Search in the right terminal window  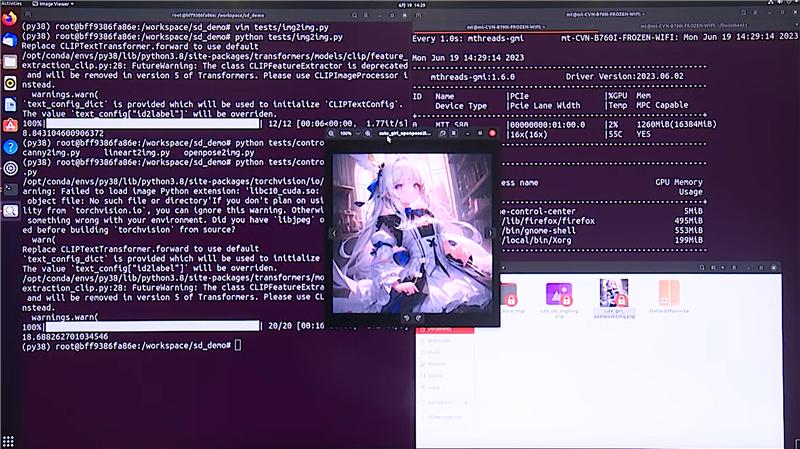pyautogui.click(x=743, y=13)
